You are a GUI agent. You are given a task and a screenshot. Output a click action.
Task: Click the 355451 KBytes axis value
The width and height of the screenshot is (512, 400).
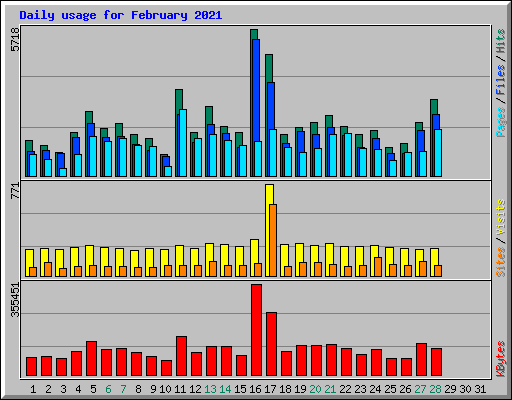click(15, 300)
